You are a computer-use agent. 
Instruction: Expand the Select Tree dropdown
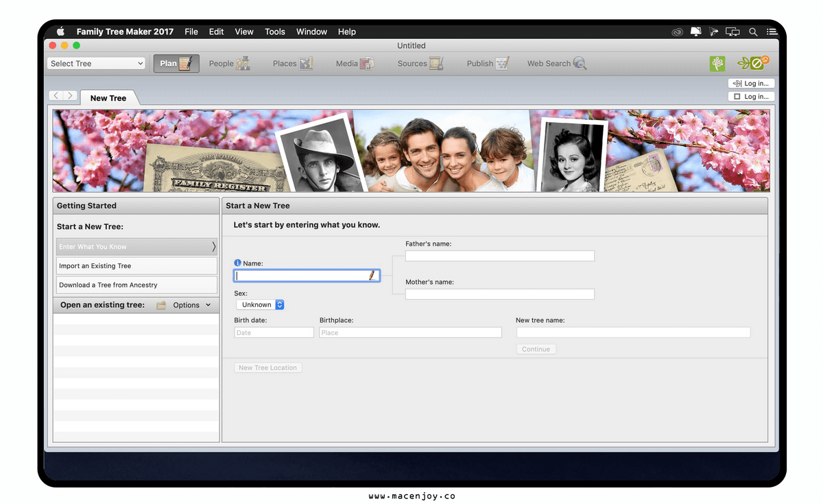[97, 63]
